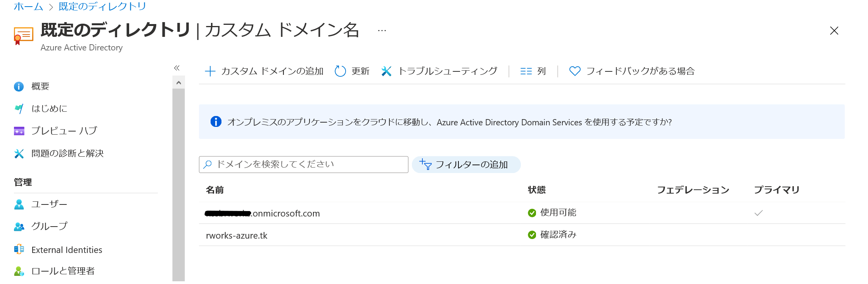Click the 確認済み status text
868x284 pixels.
(558, 235)
